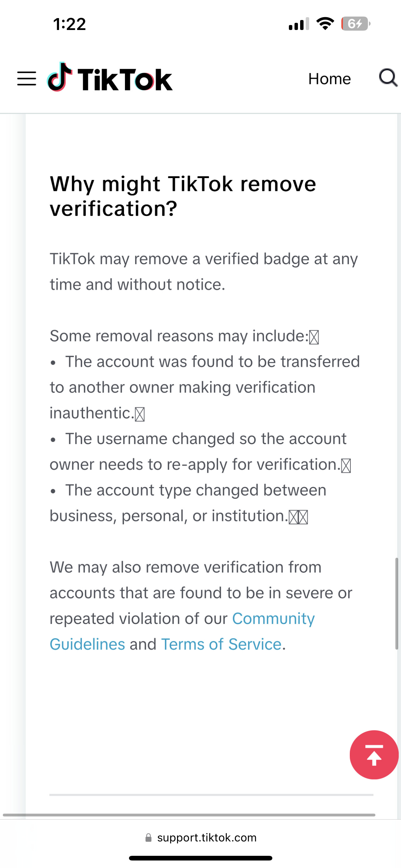Click the vertical page scrollbar thumb
The width and height of the screenshot is (401, 868).
point(397,603)
